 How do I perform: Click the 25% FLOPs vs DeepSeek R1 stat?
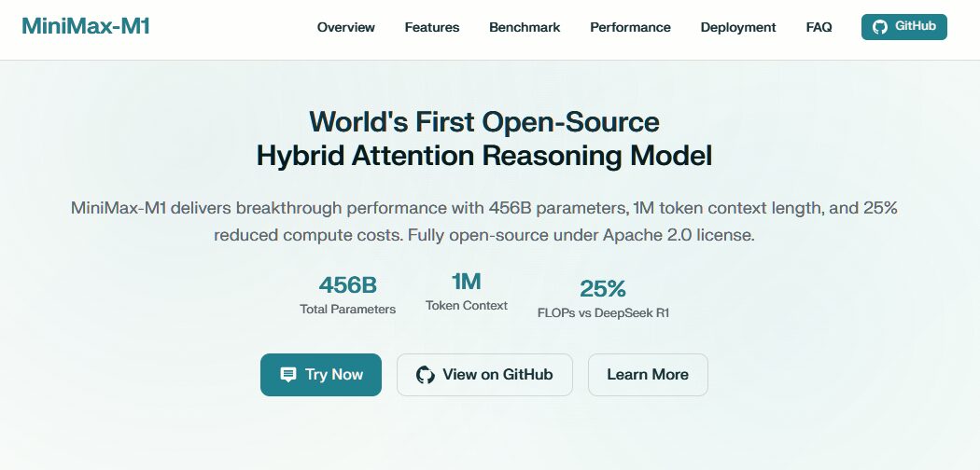pos(603,298)
